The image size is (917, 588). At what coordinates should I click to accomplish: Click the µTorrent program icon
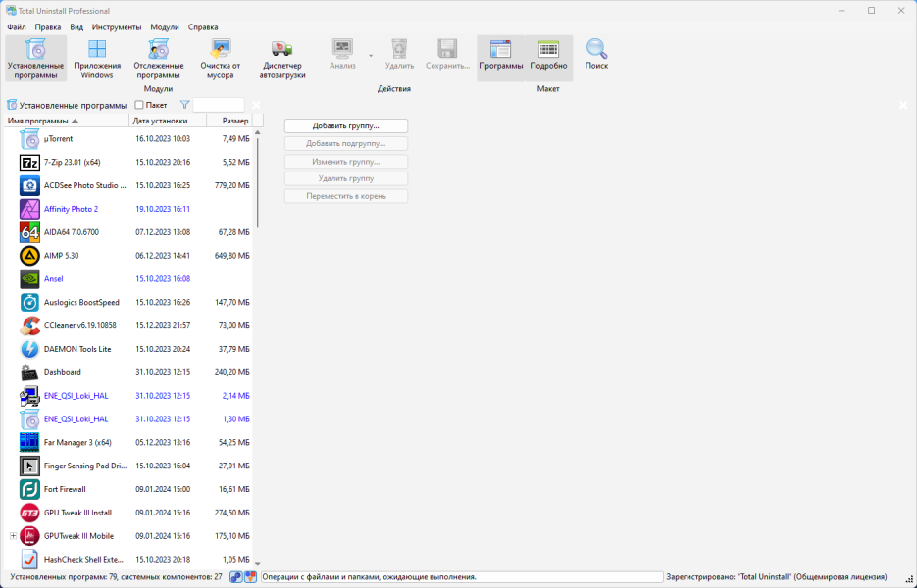tap(29, 139)
